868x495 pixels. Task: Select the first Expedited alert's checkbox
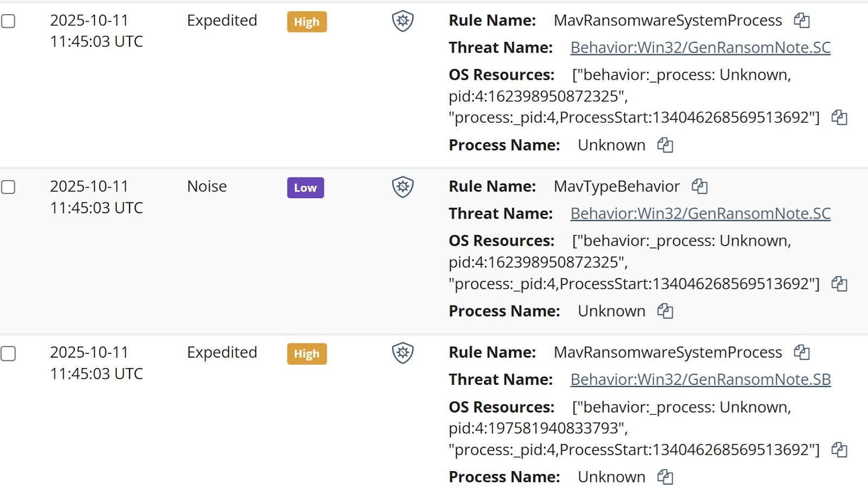[x=8, y=21]
